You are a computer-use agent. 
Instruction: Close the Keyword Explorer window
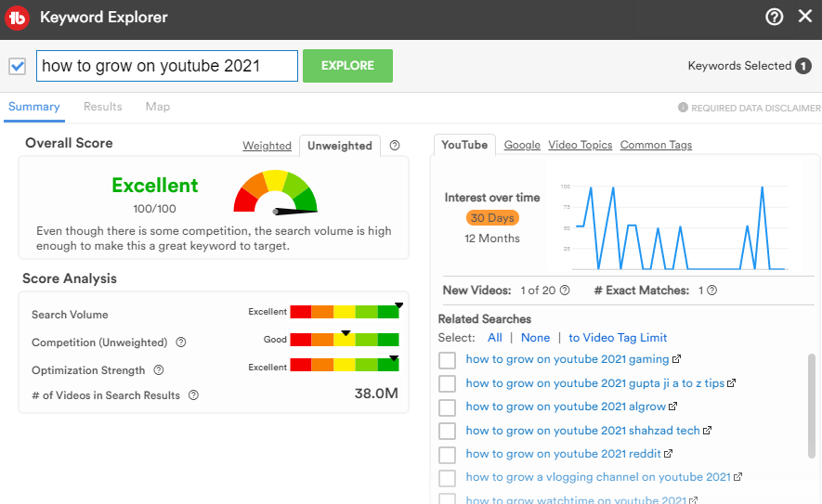(805, 16)
